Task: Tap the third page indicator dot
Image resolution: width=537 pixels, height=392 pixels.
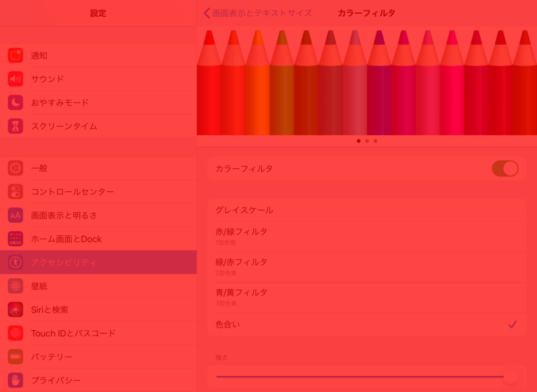Action: [375, 141]
